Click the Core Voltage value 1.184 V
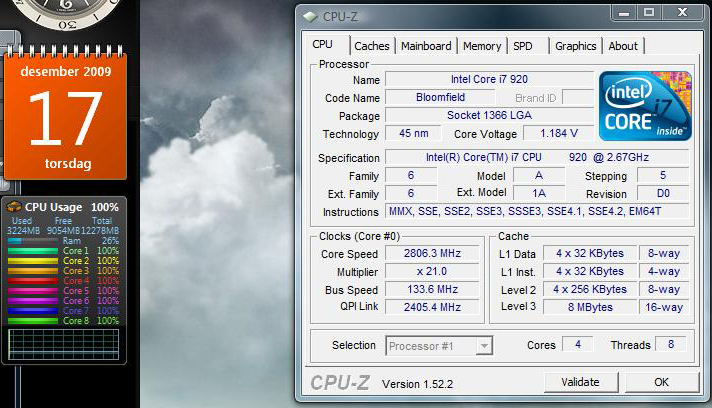 [559, 133]
